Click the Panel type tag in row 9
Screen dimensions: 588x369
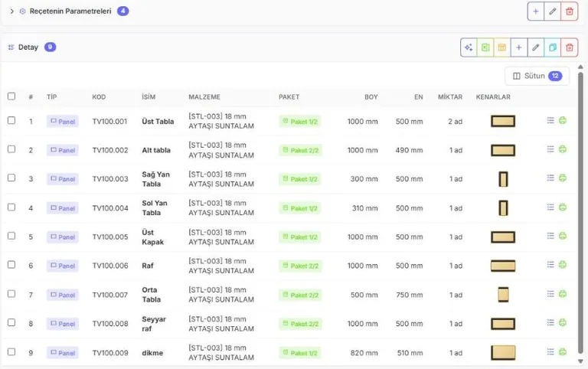63,353
